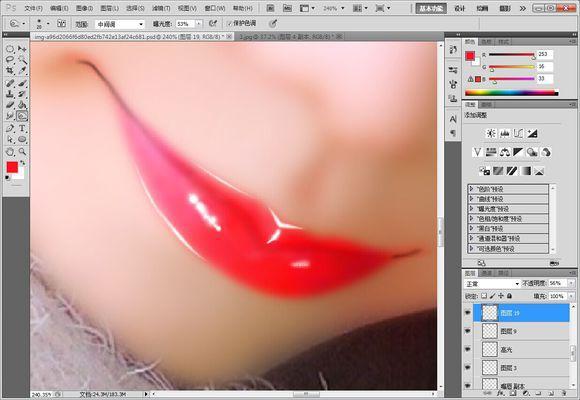Add a Color Balance adjustment
580x400 pixels.
505,152
